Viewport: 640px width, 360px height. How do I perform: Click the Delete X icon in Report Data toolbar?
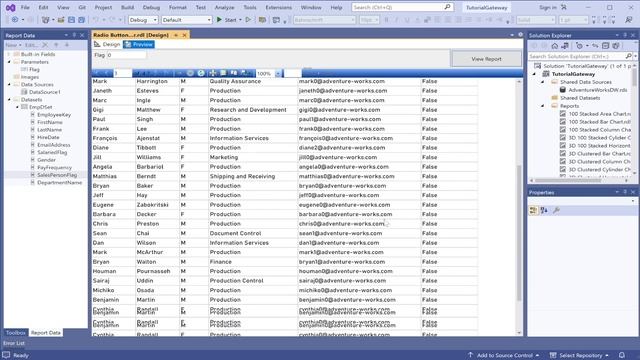pos(45,45)
